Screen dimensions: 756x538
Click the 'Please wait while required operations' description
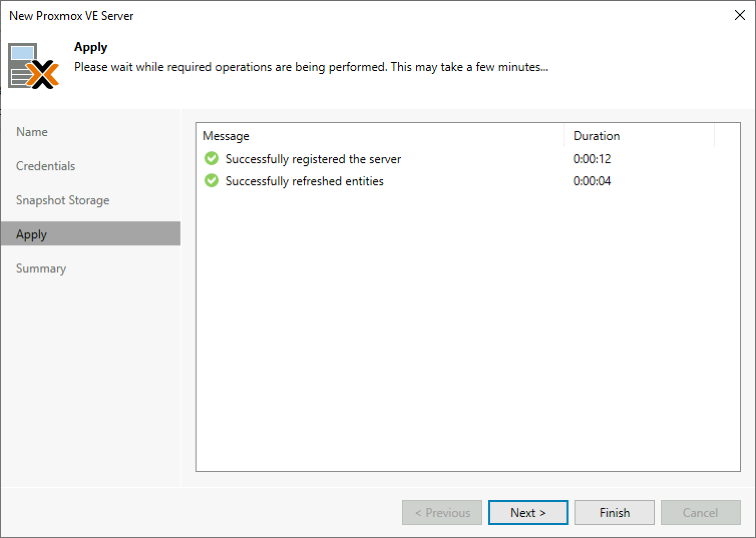point(311,67)
